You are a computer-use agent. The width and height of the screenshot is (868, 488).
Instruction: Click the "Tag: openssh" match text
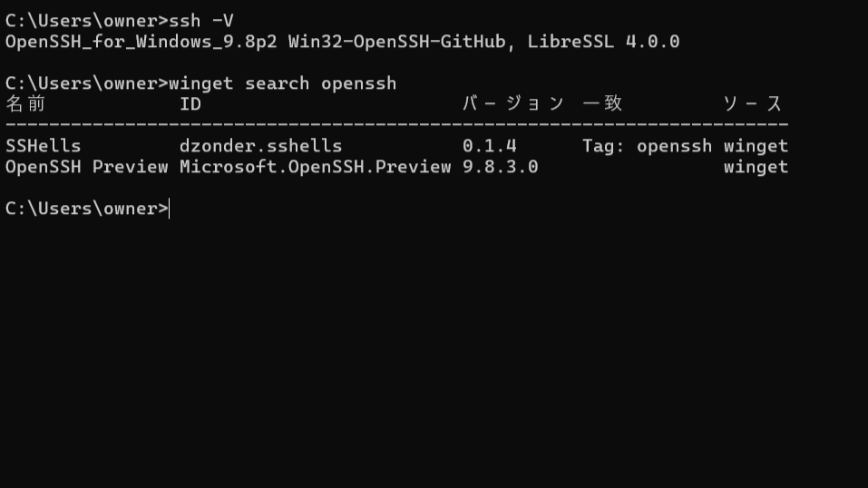(647, 146)
